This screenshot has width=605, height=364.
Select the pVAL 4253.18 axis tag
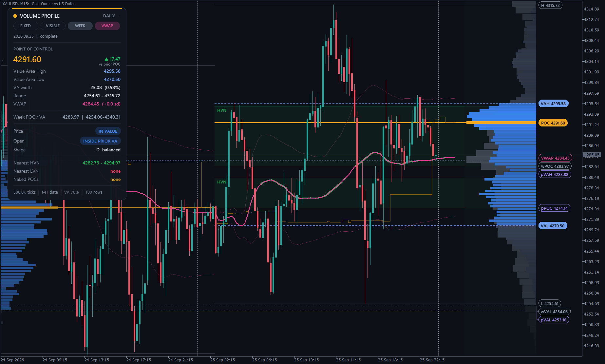click(554, 320)
